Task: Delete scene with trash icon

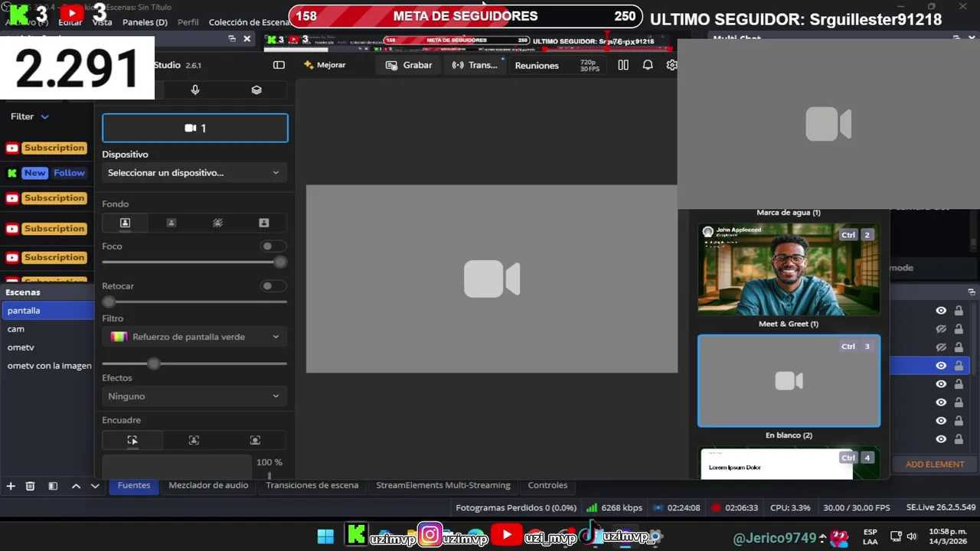Action: pyautogui.click(x=30, y=486)
